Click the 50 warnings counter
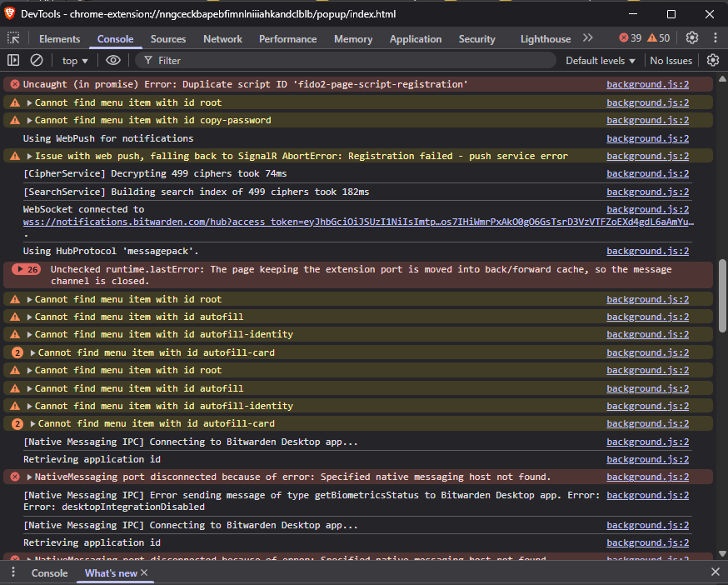728x585 pixels. (659, 38)
